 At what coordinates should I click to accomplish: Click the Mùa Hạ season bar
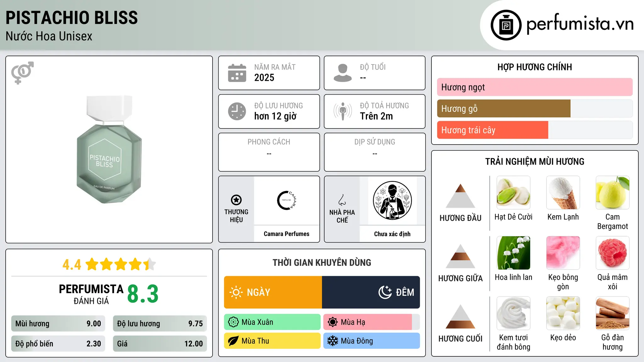[x=372, y=322]
